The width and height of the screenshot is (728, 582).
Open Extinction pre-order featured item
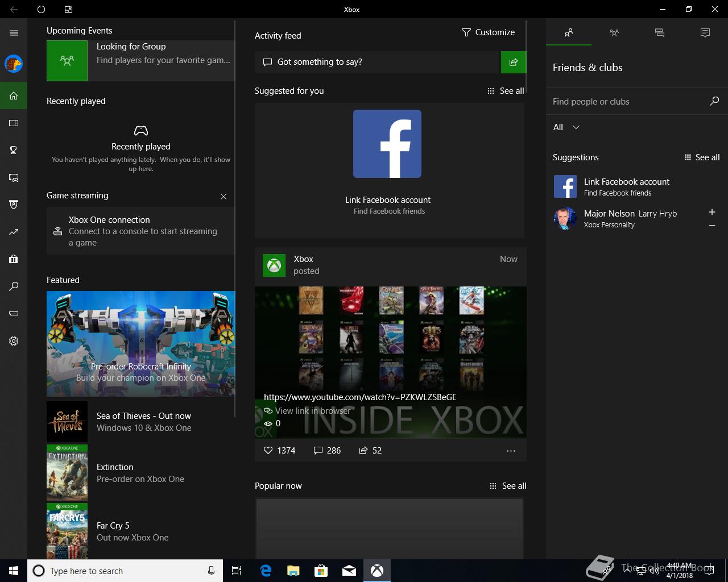click(140, 473)
